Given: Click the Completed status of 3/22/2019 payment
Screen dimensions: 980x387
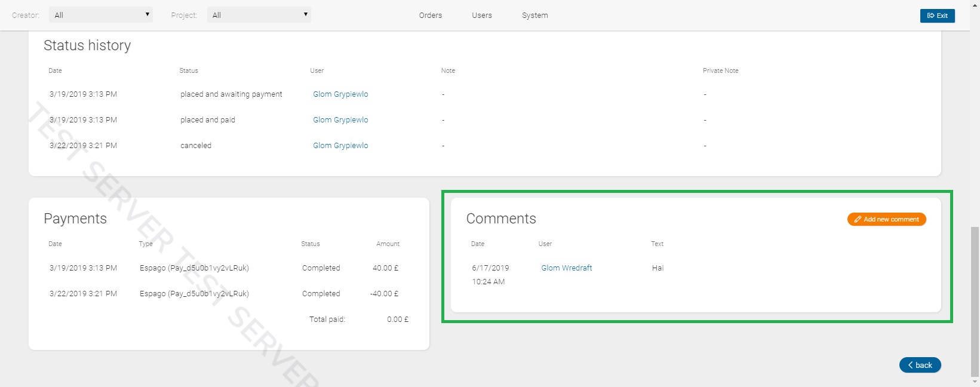Looking at the screenshot, I should (x=321, y=294).
